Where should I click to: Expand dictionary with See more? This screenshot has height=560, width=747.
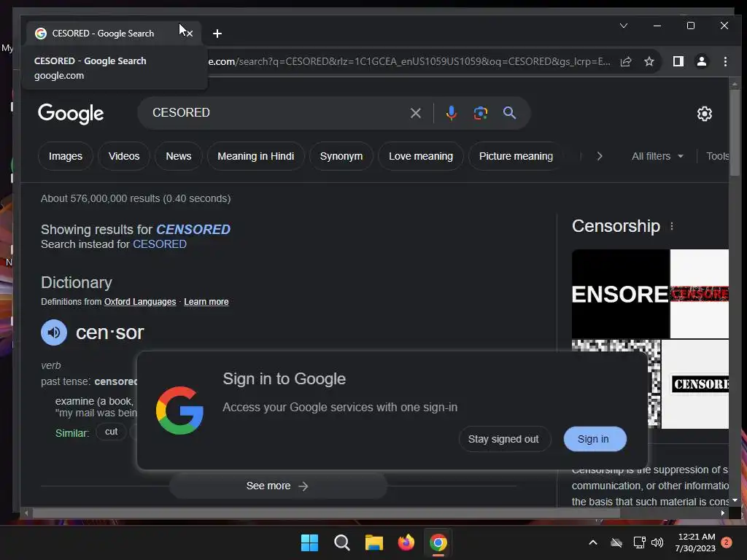pos(277,486)
